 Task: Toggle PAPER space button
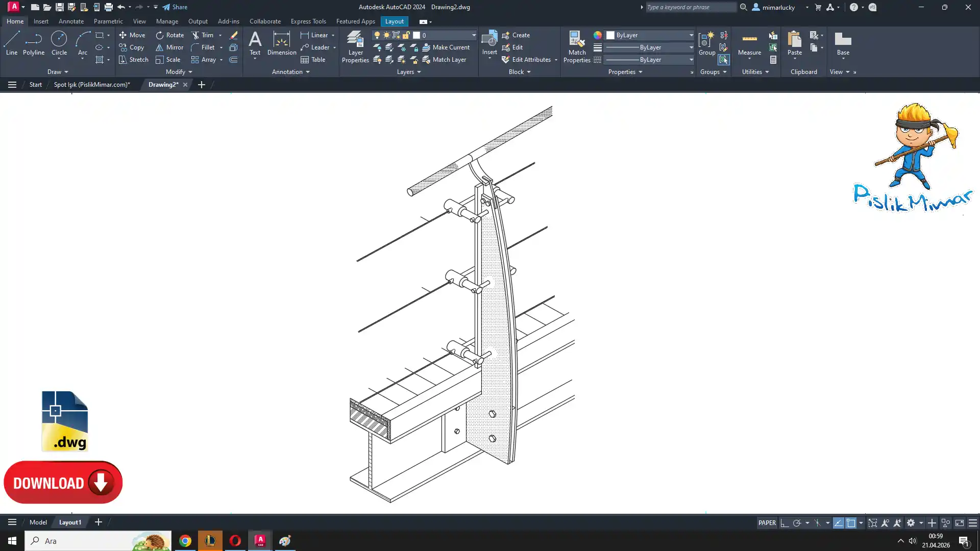(x=767, y=523)
